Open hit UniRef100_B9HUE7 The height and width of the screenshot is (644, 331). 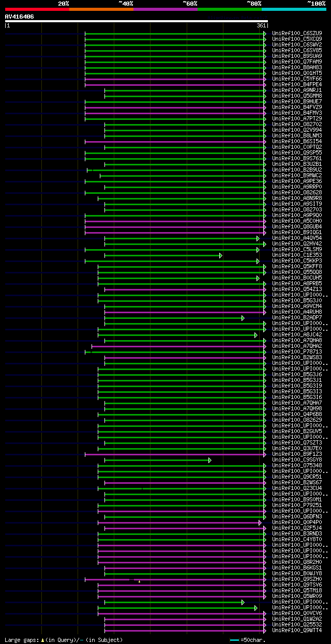297,102
